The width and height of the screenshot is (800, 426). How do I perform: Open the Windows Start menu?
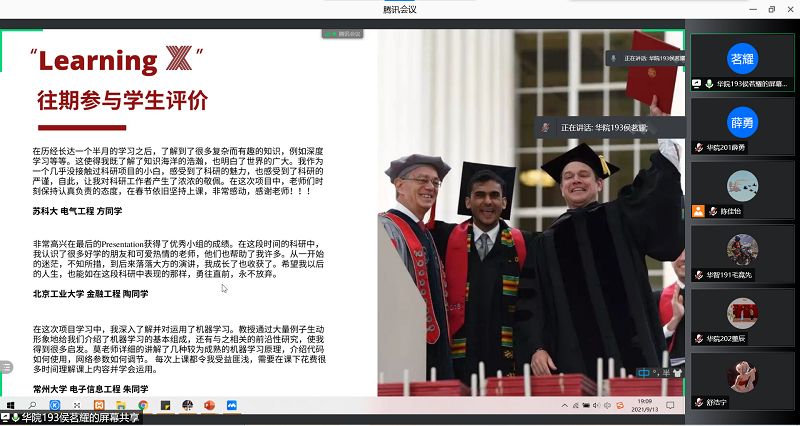point(10,406)
